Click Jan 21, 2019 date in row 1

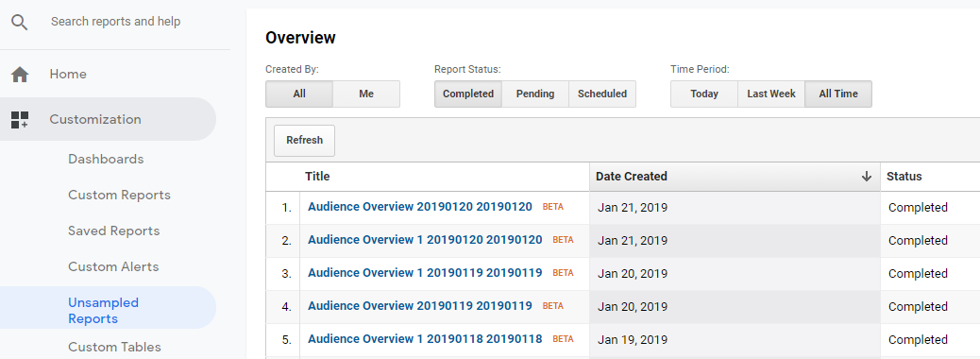(x=633, y=208)
